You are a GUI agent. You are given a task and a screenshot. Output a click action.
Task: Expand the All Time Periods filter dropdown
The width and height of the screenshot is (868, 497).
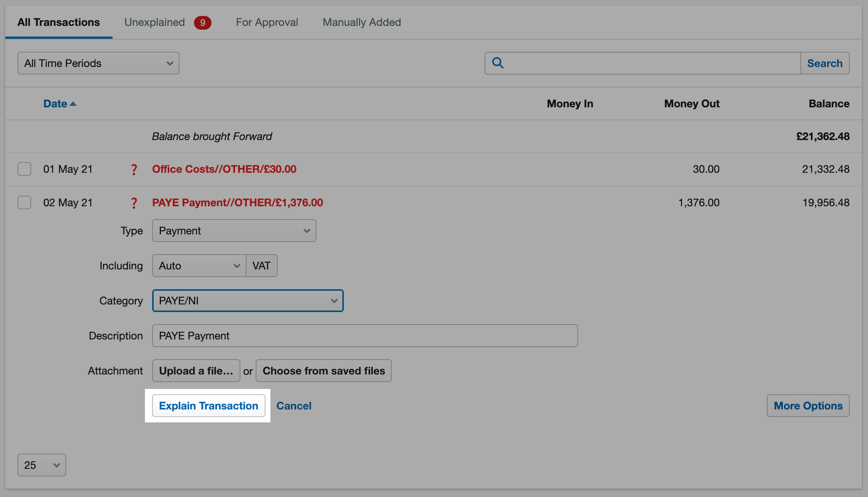tap(98, 63)
